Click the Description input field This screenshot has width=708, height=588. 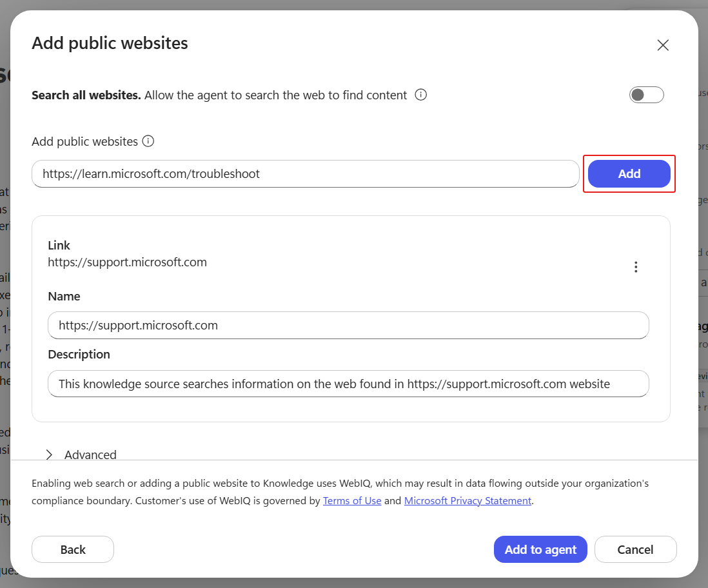(348, 384)
